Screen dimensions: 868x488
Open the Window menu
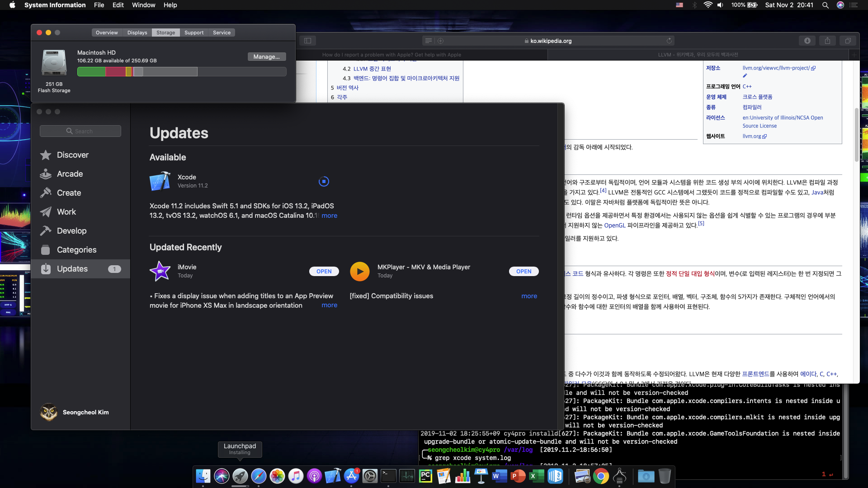click(x=143, y=5)
